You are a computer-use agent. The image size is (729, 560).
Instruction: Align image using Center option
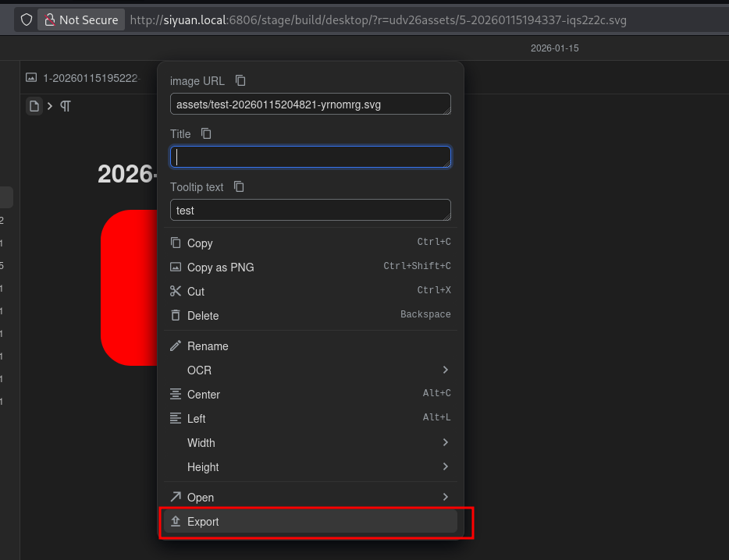(204, 395)
